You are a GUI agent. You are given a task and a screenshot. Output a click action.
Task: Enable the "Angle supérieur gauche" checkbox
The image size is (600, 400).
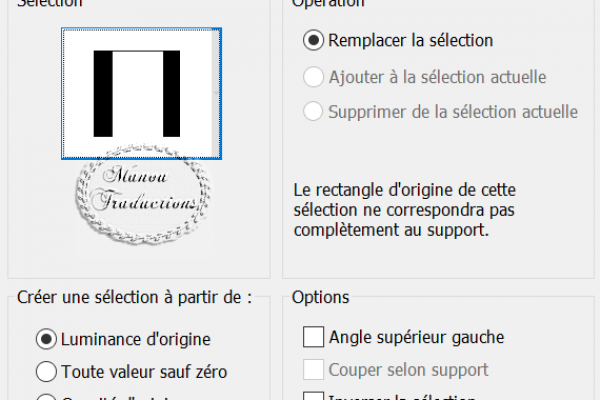click(x=313, y=337)
